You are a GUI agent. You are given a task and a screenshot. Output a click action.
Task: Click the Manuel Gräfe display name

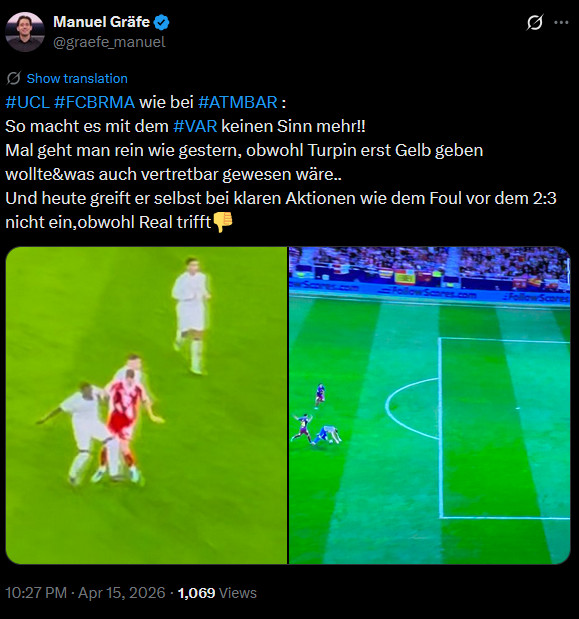(x=101, y=22)
